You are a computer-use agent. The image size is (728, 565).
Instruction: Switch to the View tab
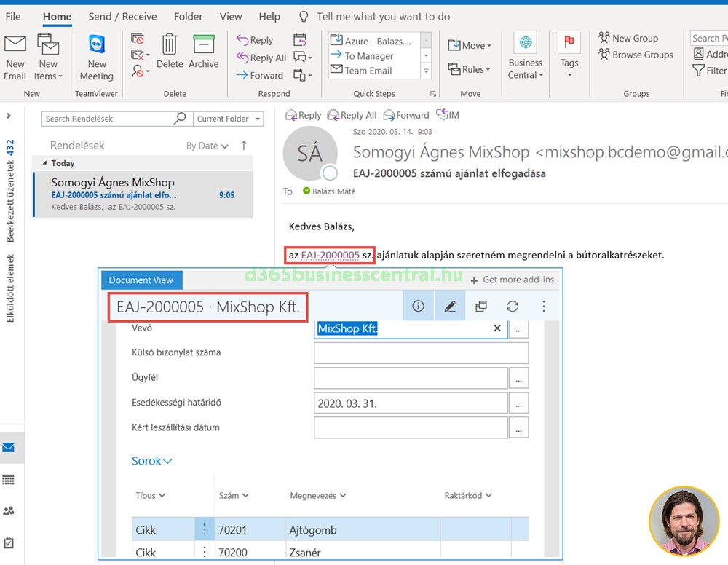coord(231,17)
